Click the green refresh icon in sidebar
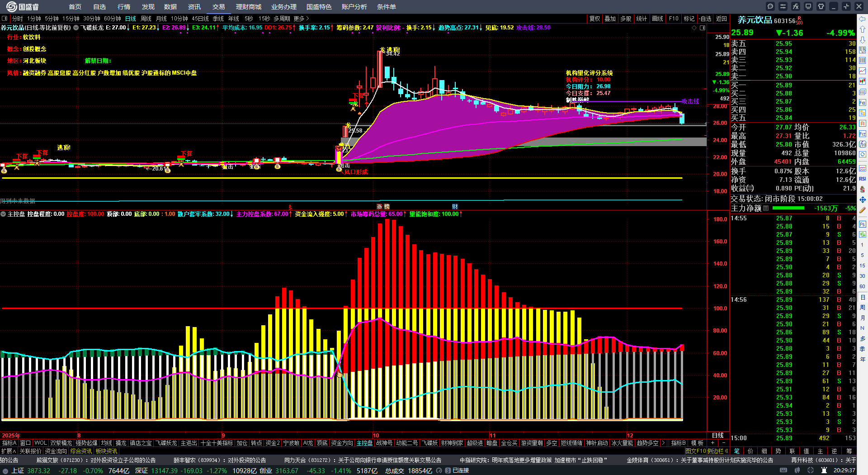 pos(863,234)
